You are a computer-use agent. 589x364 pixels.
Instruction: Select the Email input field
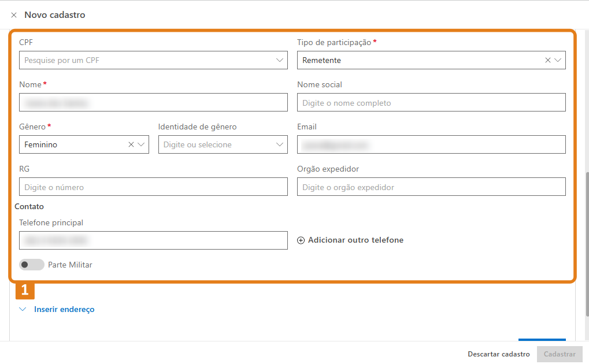point(431,144)
